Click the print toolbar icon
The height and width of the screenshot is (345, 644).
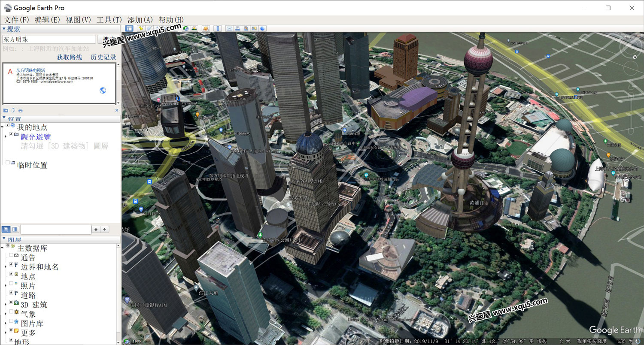click(x=237, y=28)
